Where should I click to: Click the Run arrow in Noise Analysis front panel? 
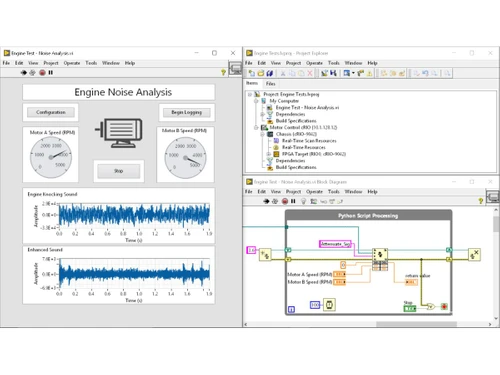[24, 72]
